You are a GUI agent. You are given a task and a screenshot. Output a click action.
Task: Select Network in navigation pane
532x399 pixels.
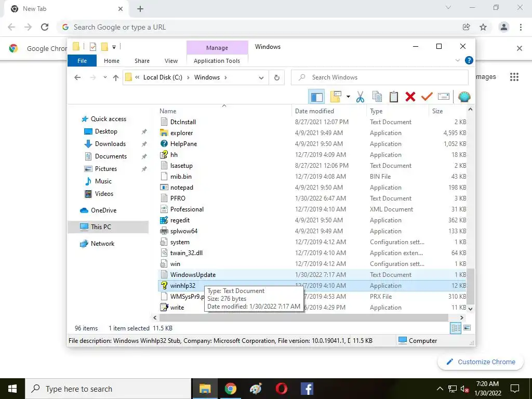[x=102, y=244]
